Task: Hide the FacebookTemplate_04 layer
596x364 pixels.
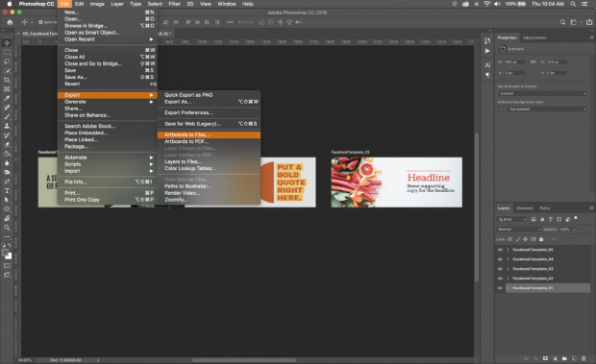Action: pyautogui.click(x=500, y=259)
